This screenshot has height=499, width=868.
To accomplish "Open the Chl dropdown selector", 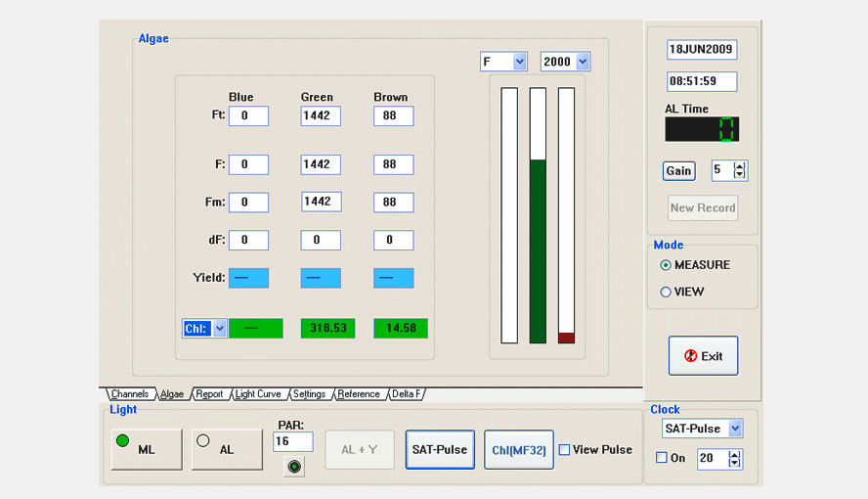I will (219, 329).
